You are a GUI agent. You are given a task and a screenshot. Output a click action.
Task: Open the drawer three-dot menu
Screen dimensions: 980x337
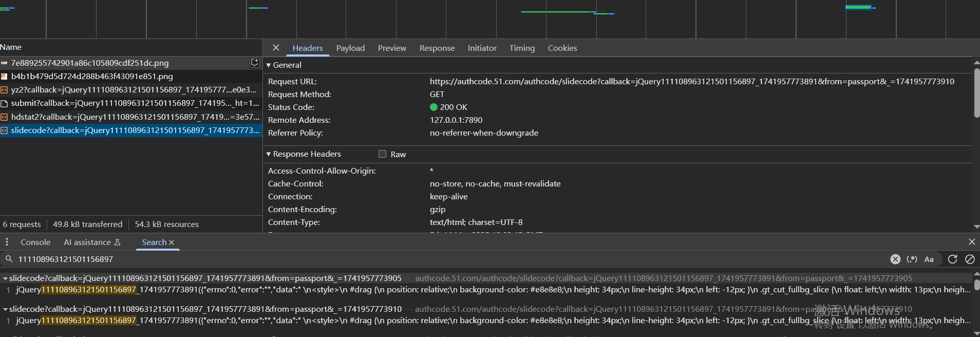(x=7, y=242)
